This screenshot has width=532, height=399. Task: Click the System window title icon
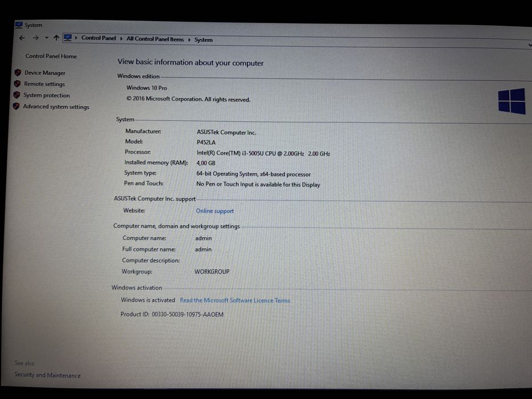click(x=19, y=25)
